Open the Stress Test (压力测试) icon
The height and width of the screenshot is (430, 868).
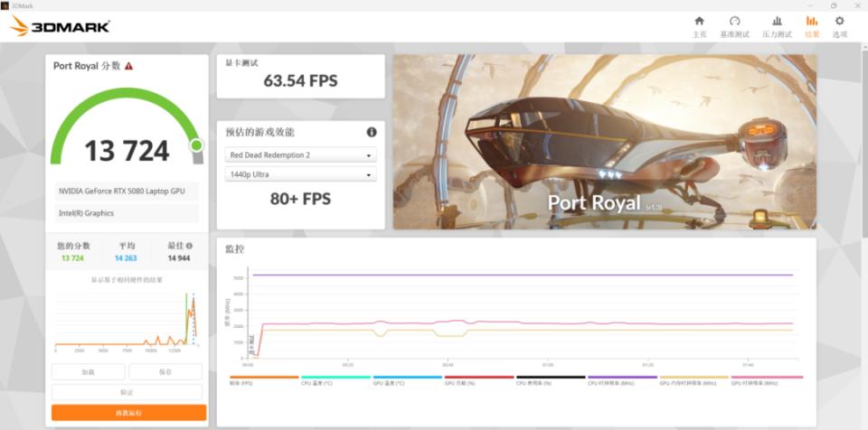pos(778,21)
